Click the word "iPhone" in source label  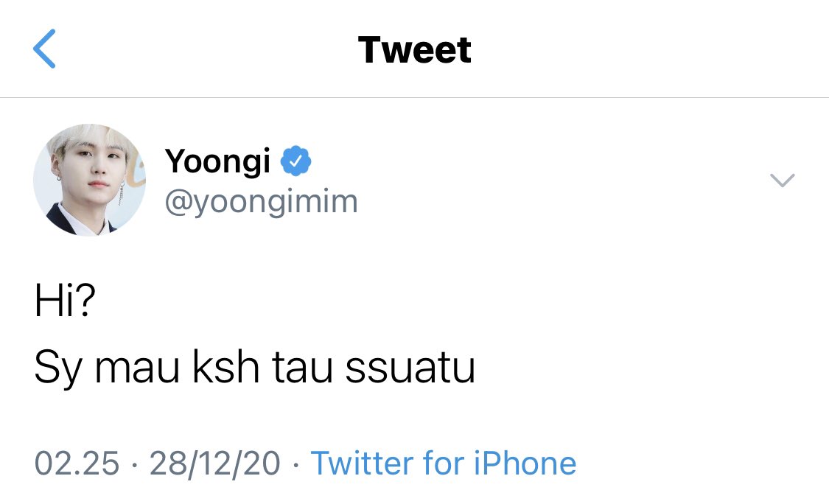(x=525, y=463)
